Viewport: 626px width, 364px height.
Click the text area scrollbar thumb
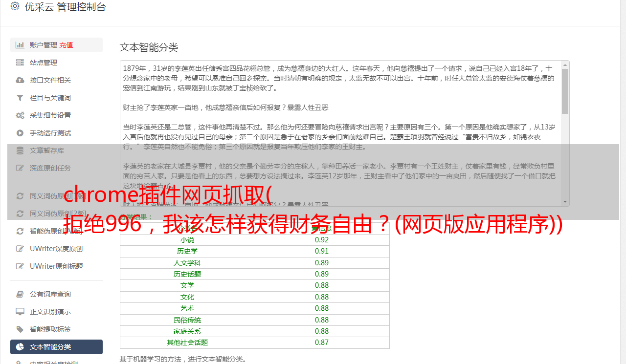(565, 91)
